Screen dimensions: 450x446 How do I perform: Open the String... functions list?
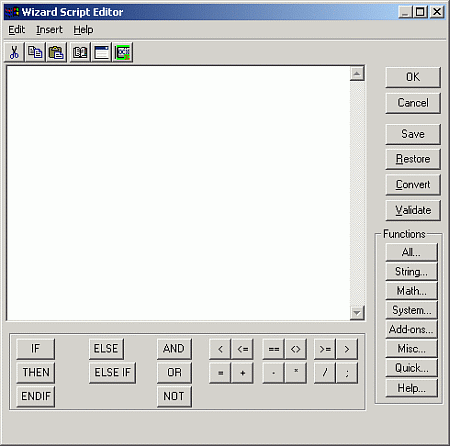point(411,271)
